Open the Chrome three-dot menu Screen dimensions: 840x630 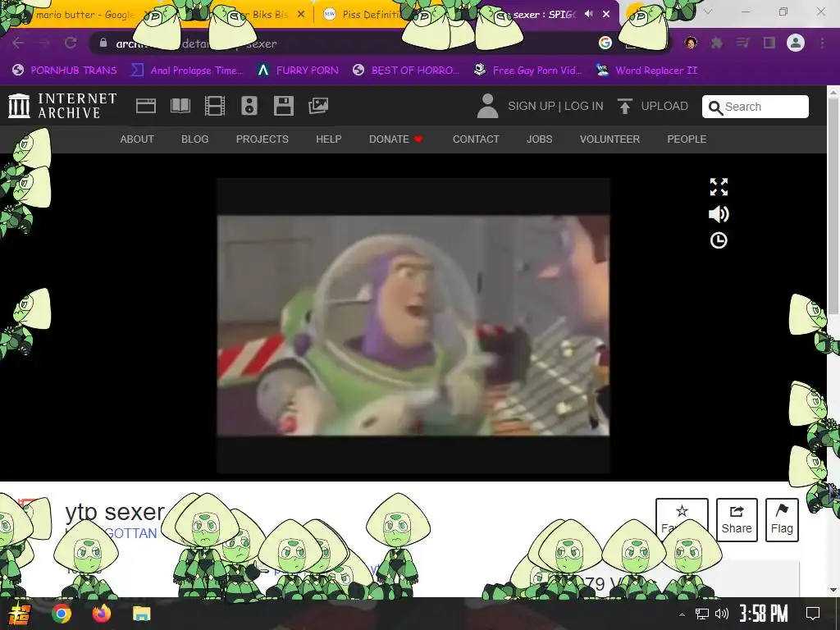pyautogui.click(x=822, y=43)
